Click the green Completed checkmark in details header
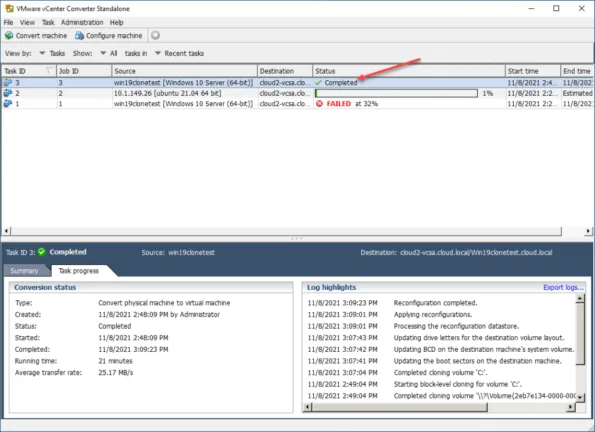Screen dimensions: 595x432 [42, 252]
